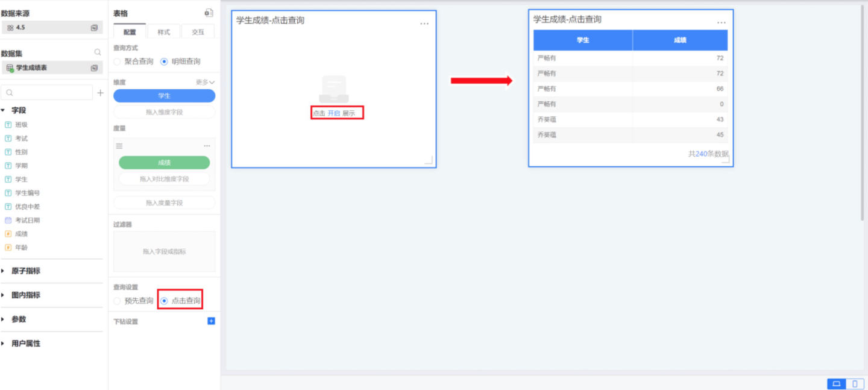Click the 学生 column header in the table

click(583, 40)
